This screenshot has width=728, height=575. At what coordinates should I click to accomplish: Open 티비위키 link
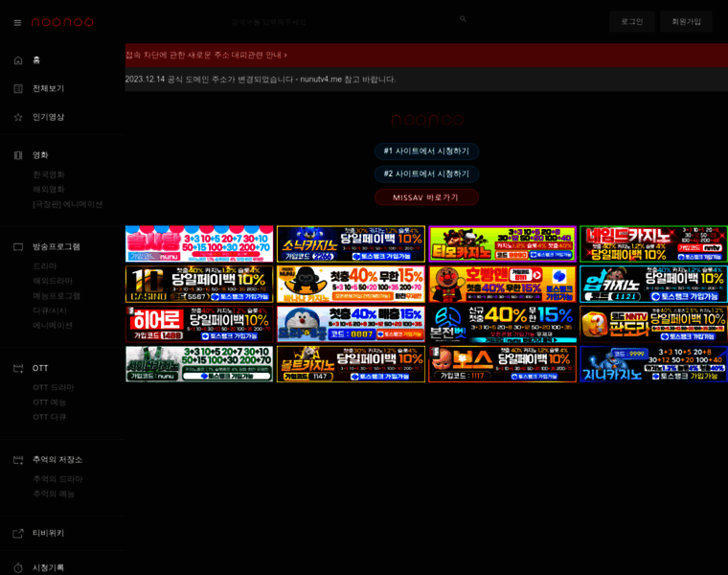click(48, 533)
